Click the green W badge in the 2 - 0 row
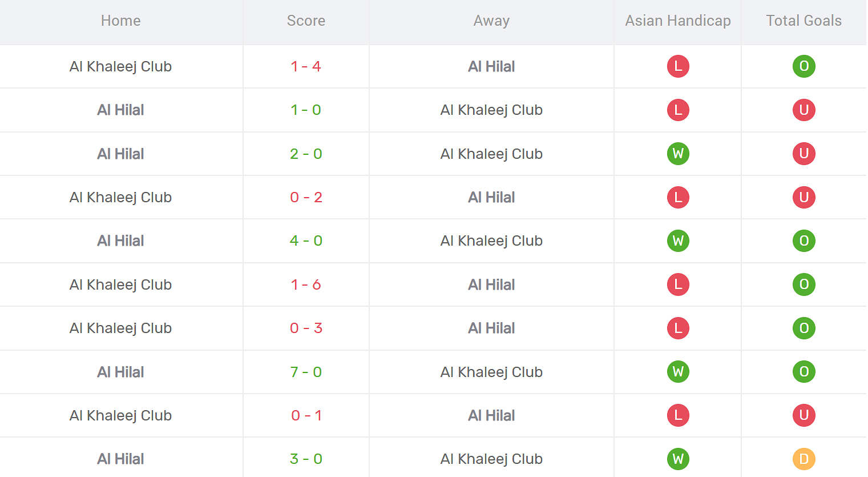Image resolution: width=868 pixels, height=477 pixels. pyautogui.click(x=678, y=154)
